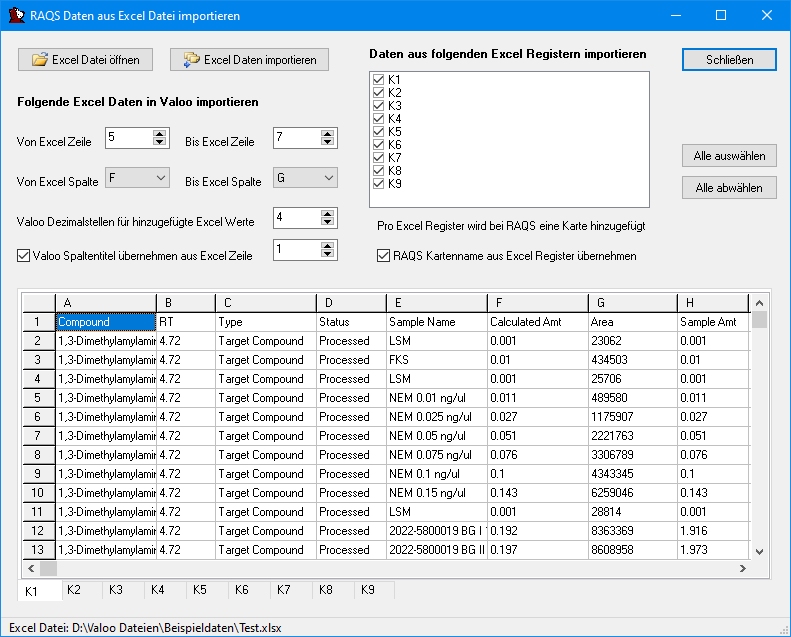Screen dimensions: 791x637
Task: Select the Compound header cell in column A
Action: tap(105, 322)
